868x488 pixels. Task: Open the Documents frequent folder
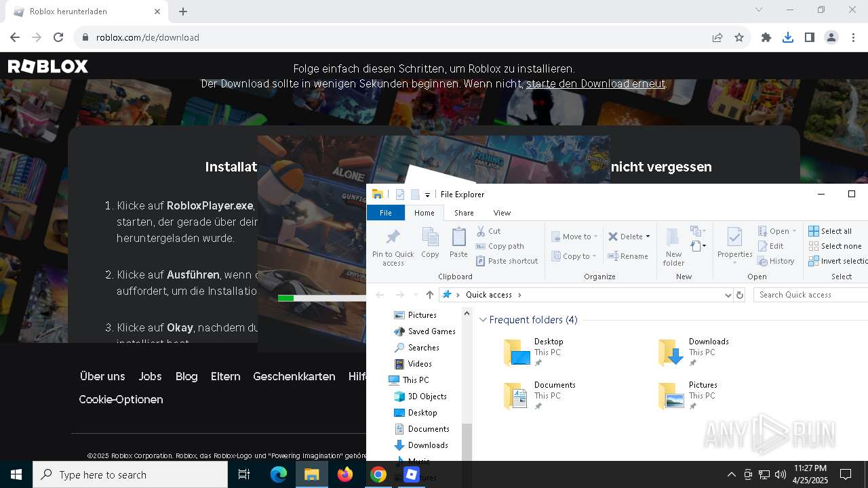tap(540, 396)
